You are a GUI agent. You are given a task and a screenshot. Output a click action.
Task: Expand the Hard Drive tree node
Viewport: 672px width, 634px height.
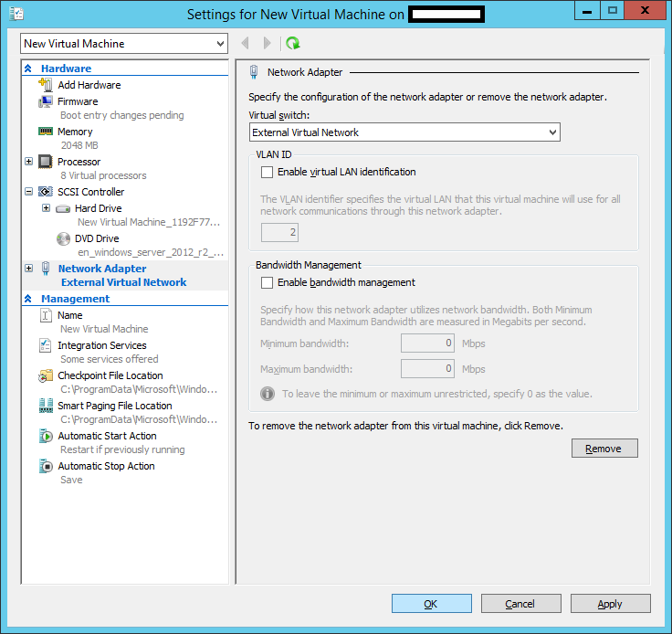click(47, 208)
